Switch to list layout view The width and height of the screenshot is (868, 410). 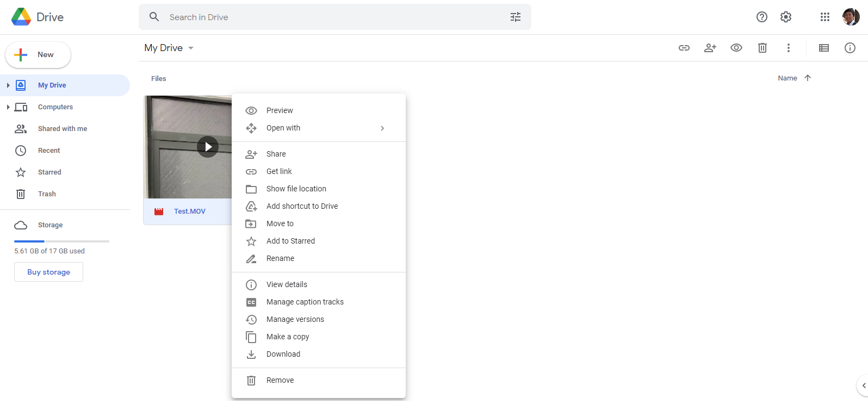pyautogui.click(x=824, y=48)
